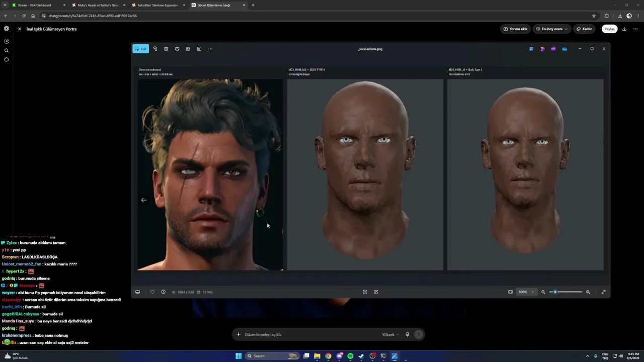
Task: Enter fullscreen in Photos viewer
Action: [x=604, y=292]
